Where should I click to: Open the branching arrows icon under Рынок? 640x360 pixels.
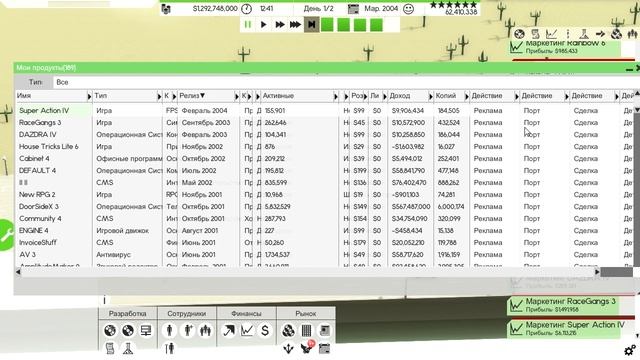coord(288,349)
